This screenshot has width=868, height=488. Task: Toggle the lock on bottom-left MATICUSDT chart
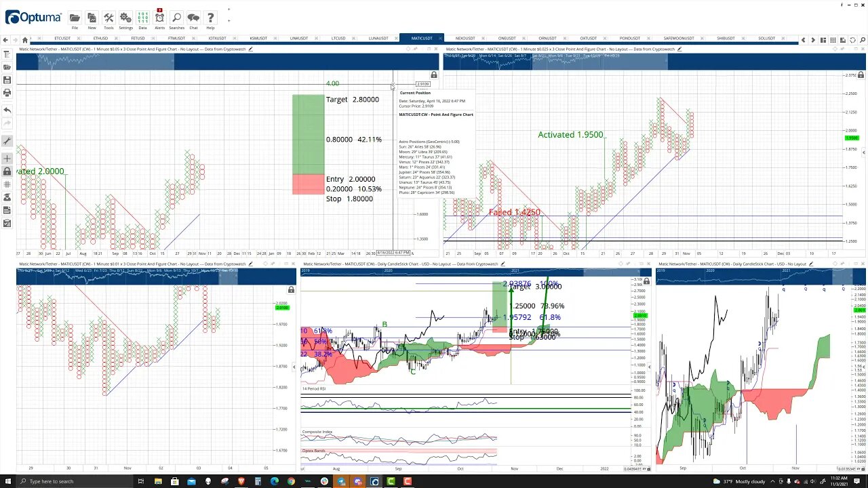[x=291, y=289]
